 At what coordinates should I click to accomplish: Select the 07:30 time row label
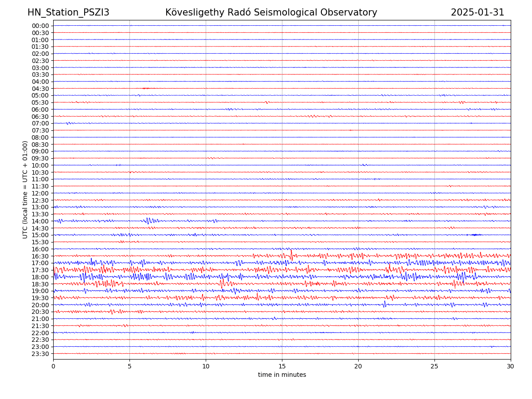(40, 130)
